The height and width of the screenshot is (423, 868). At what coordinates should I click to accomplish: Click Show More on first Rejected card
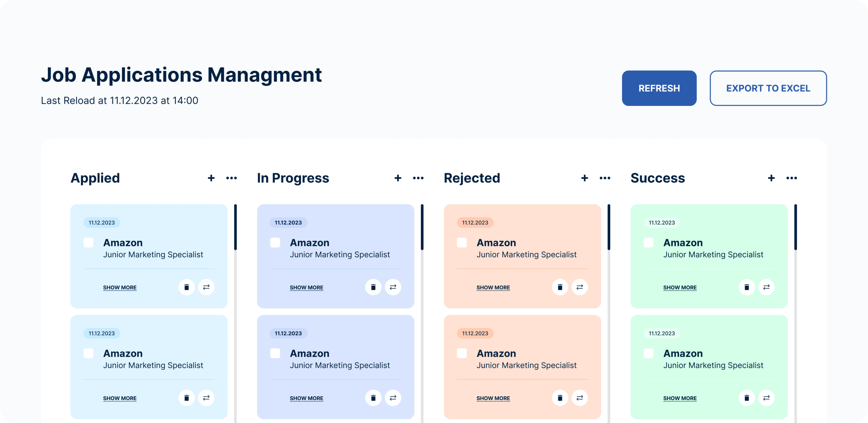493,287
